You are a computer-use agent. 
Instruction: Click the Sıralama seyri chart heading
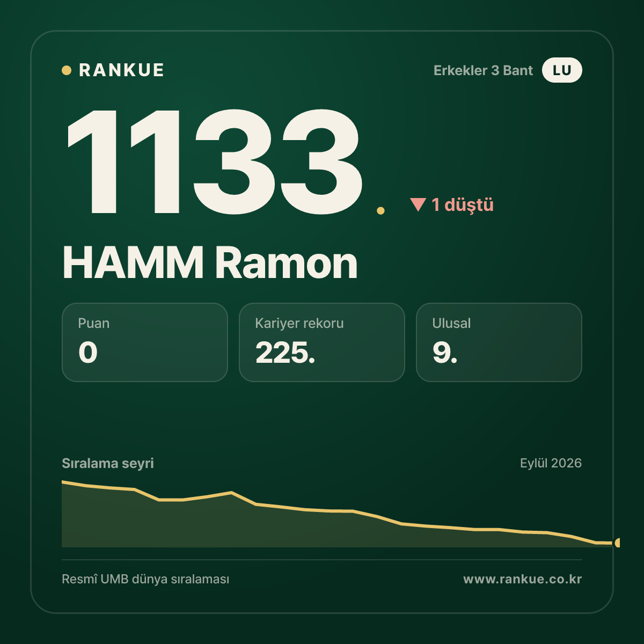pyautogui.click(x=108, y=463)
